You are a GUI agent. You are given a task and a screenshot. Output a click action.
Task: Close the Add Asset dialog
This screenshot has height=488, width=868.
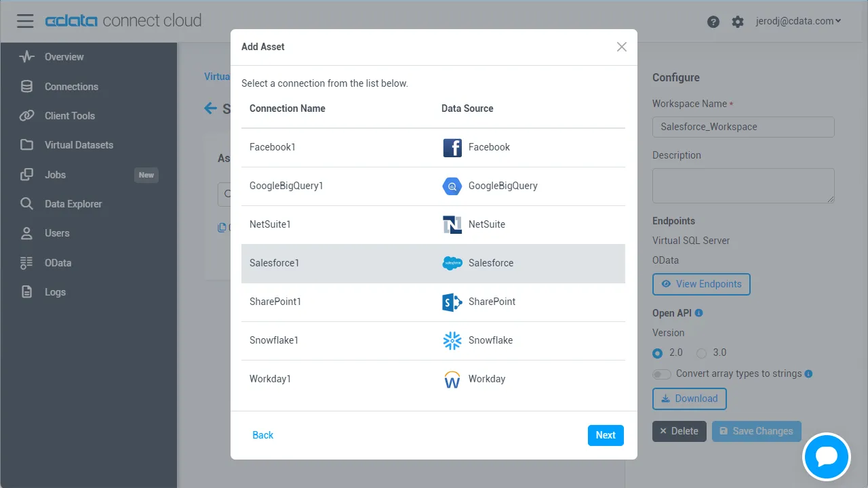click(622, 47)
